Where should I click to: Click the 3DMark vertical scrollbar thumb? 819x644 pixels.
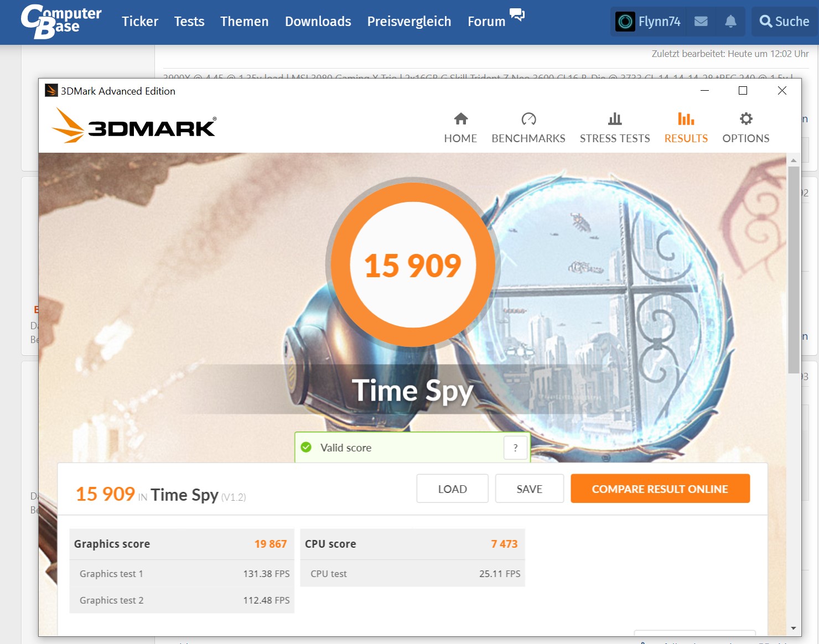click(x=794, y=270)
